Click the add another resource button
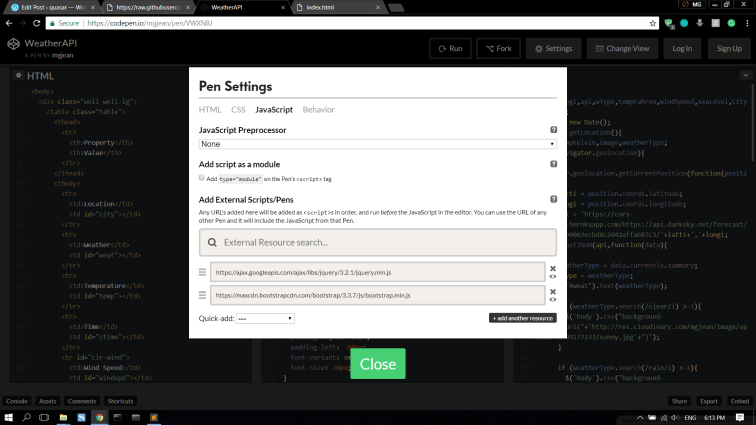This screenshot has width=756, height=425. pos(522,318)
